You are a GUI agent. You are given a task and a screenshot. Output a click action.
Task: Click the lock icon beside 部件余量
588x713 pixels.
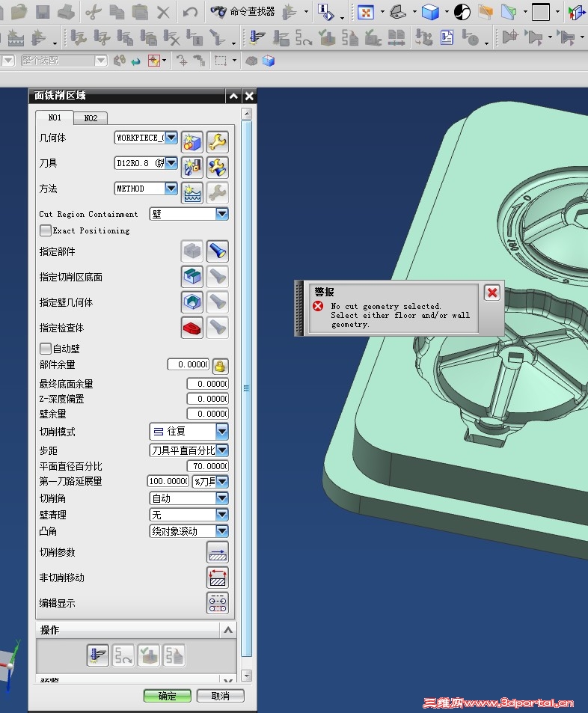point(220,366)
